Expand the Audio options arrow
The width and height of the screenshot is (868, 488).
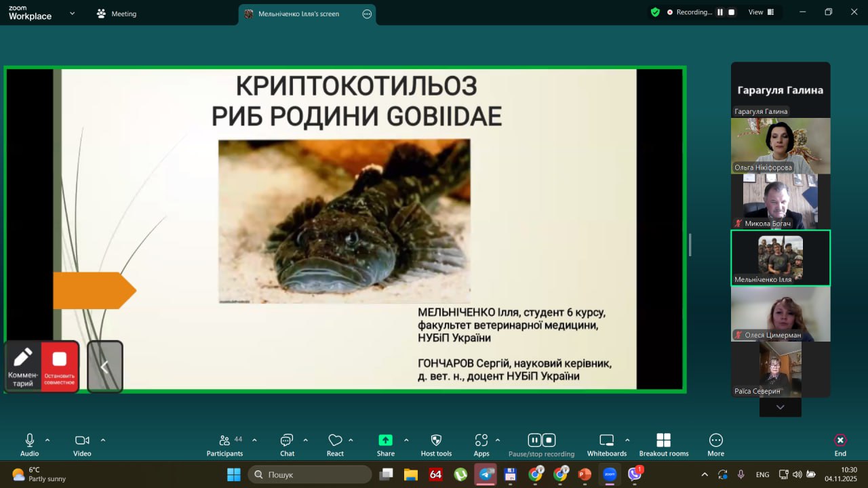pyautogui.click(x=47, y=440)
